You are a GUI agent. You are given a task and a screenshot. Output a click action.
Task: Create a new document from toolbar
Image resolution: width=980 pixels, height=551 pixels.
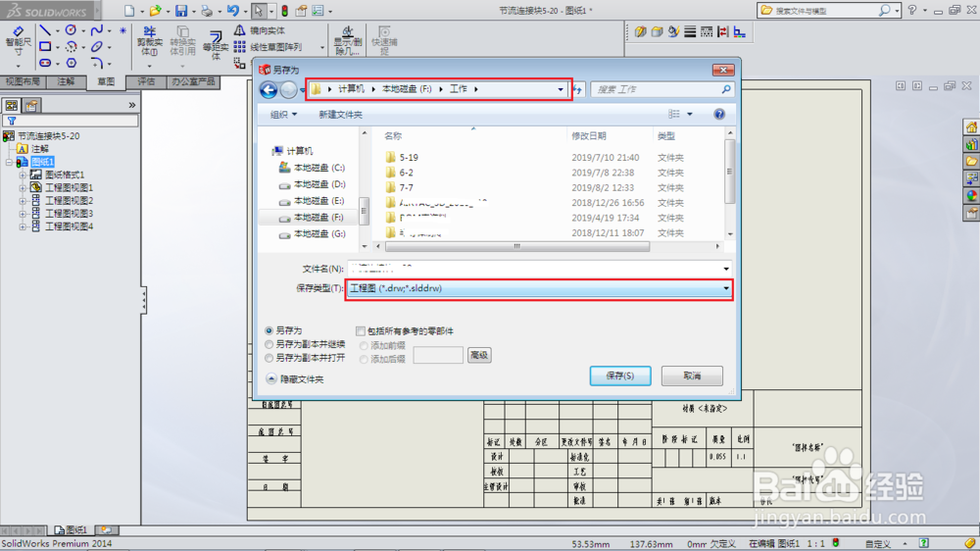click(128, 11)
